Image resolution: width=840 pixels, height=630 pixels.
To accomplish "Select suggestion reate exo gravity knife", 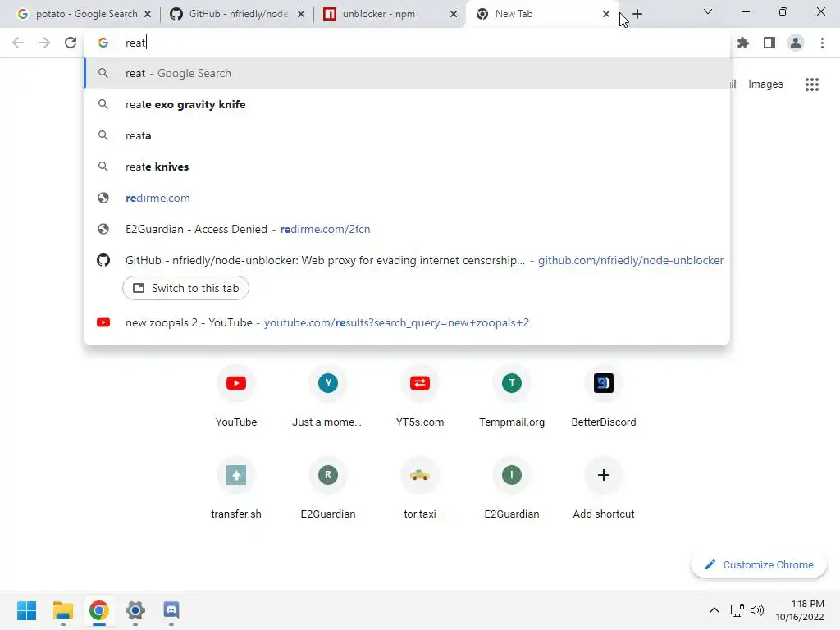I will point(407,104).
